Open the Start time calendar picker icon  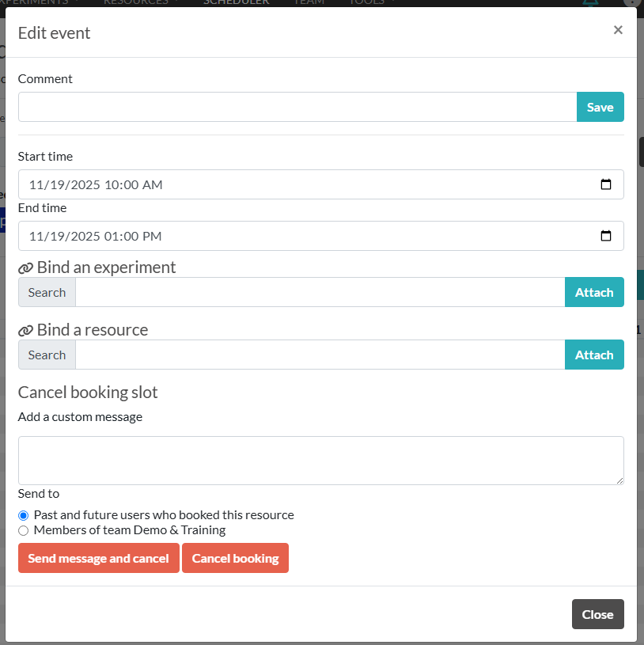point(606,184)
